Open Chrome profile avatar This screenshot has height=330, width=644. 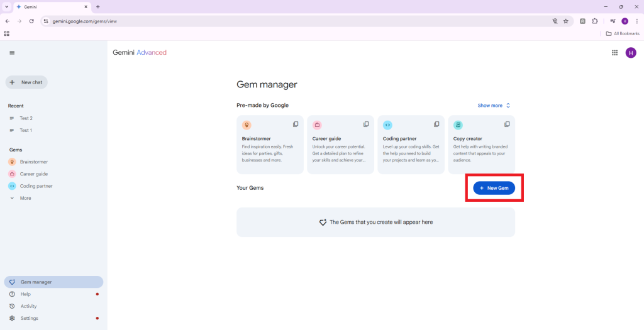click(625, 21)
